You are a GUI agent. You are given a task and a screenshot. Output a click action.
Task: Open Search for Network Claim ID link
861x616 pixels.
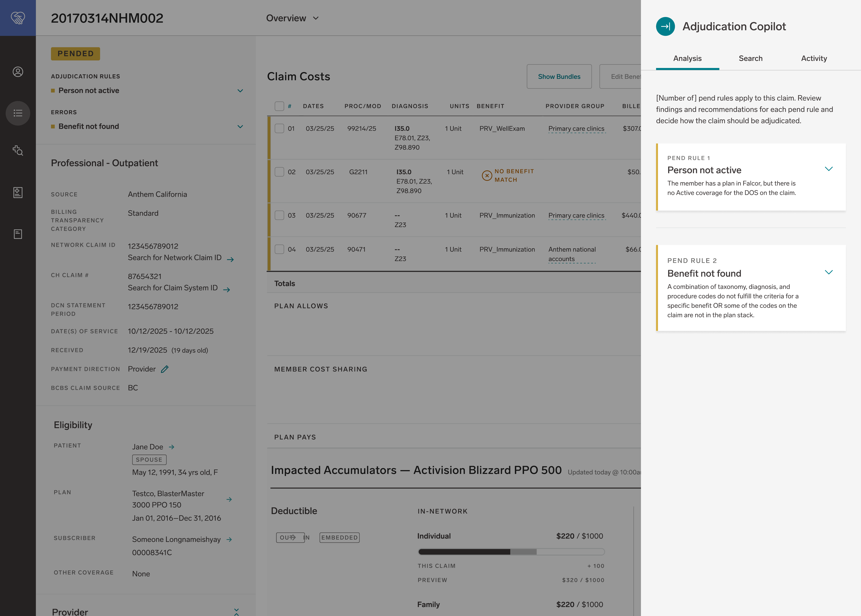pos(175,258)
